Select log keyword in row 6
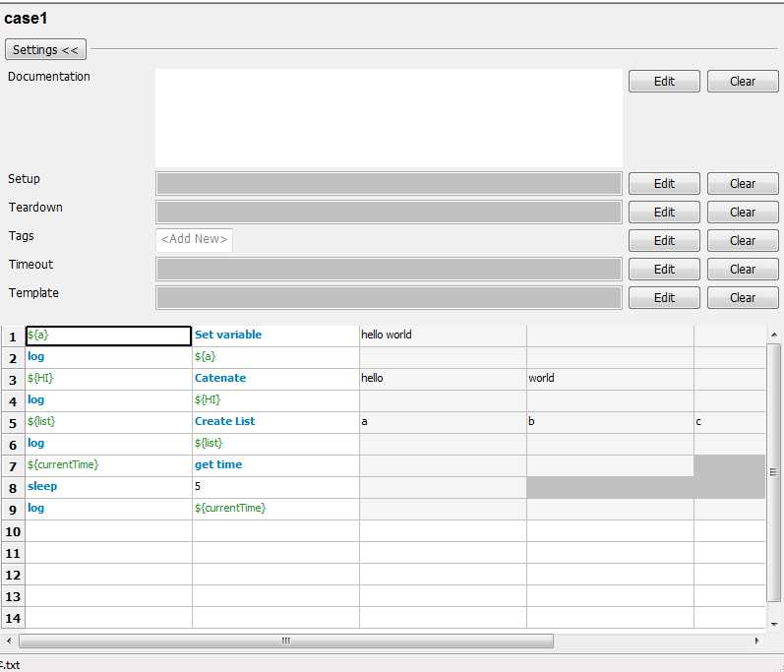The width and height of the screenshot is (784, 672). (108, 444)
